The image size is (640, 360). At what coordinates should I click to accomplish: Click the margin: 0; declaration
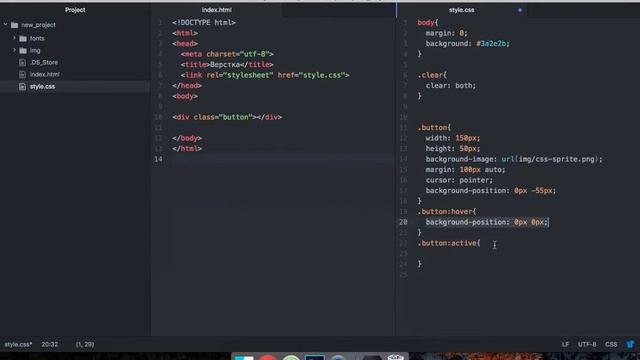tap(447, 33)
